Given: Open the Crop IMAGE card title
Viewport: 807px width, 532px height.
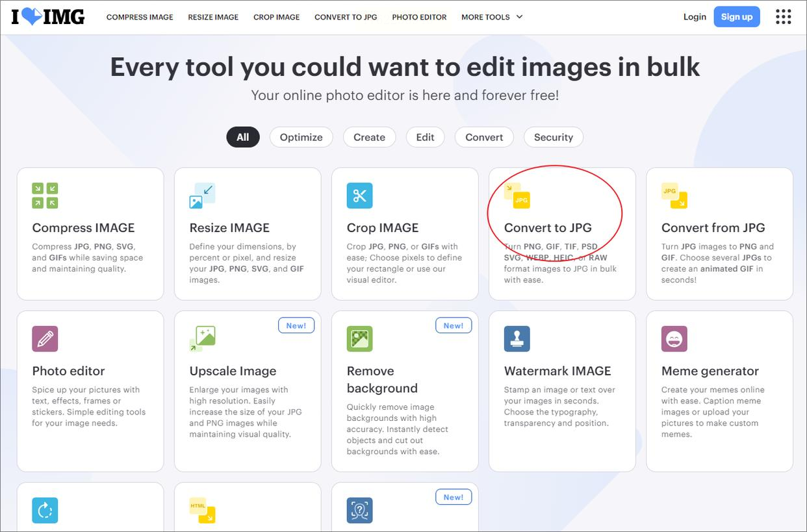Looking at the screenshot, I should pos(383,228).
